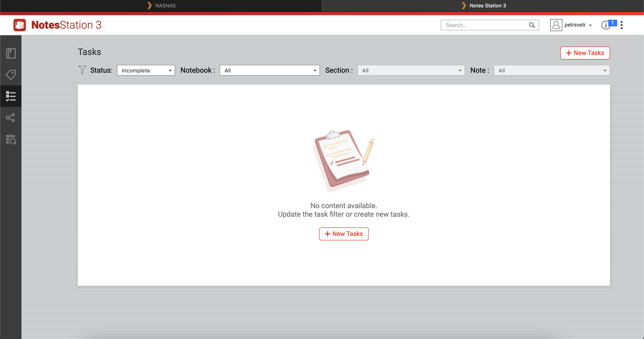
Task: Open the Status dropdown showing Incomplete
Action: [146, 70]
